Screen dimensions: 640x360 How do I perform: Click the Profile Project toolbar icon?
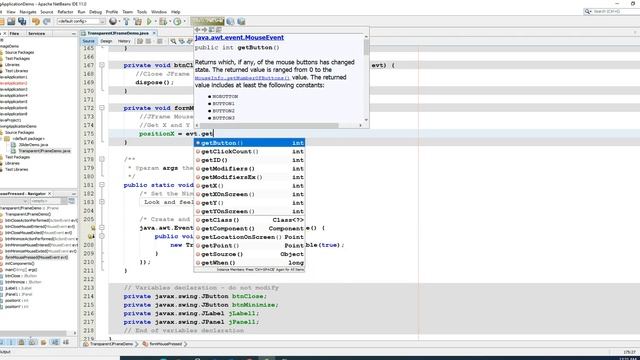177,21
